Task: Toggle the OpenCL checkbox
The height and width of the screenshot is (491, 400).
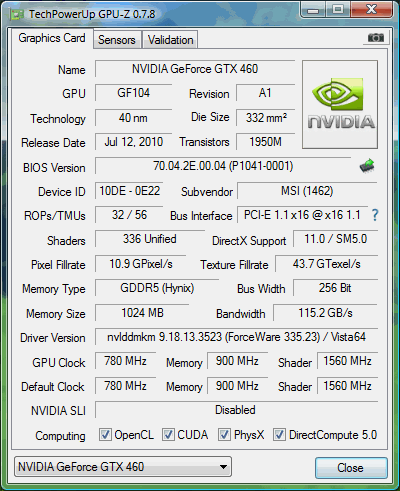Action: point(105,435)
